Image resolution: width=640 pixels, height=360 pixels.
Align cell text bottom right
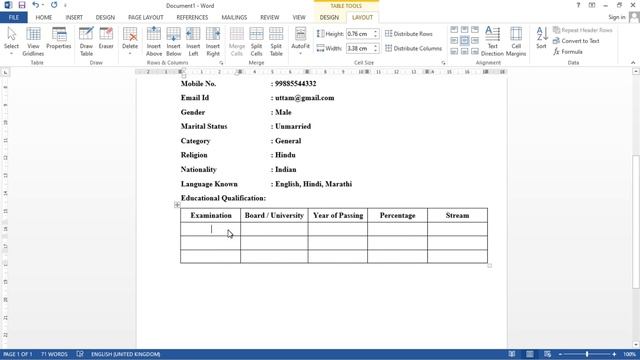[475, 51]
